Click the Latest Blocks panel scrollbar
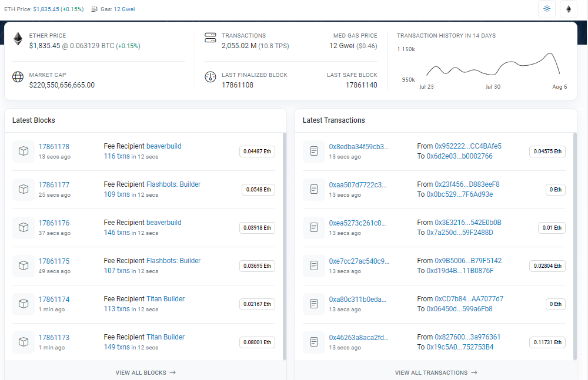Viewport: 588px width, 380px height. click(x=285, y=246)
